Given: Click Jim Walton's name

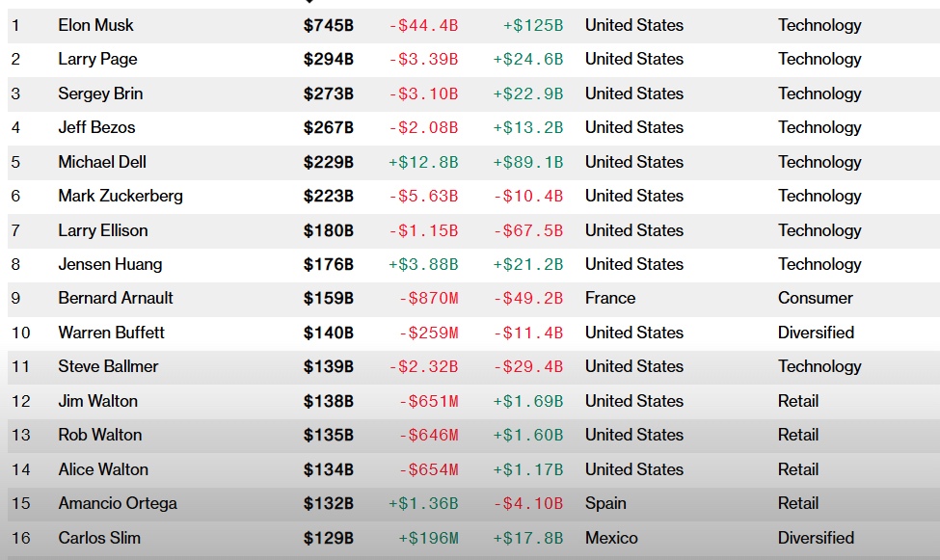Looking at the screenshot, I should point(98,401).
